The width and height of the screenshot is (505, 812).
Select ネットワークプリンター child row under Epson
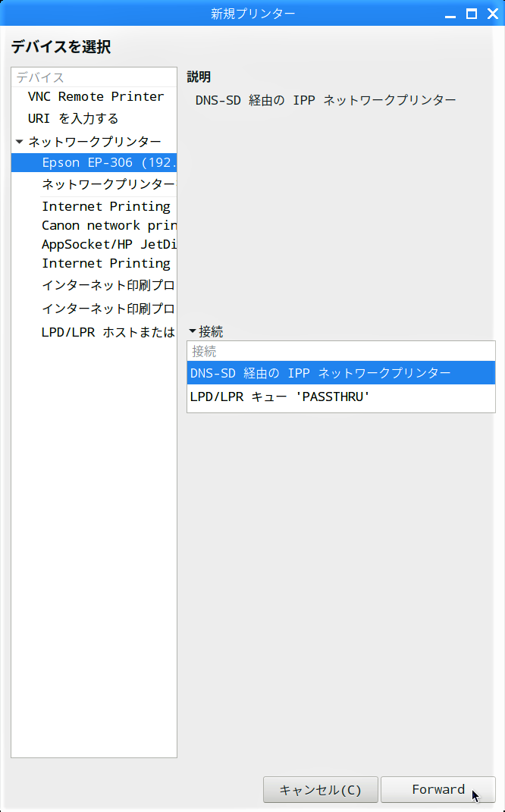[x=94, y=184]
